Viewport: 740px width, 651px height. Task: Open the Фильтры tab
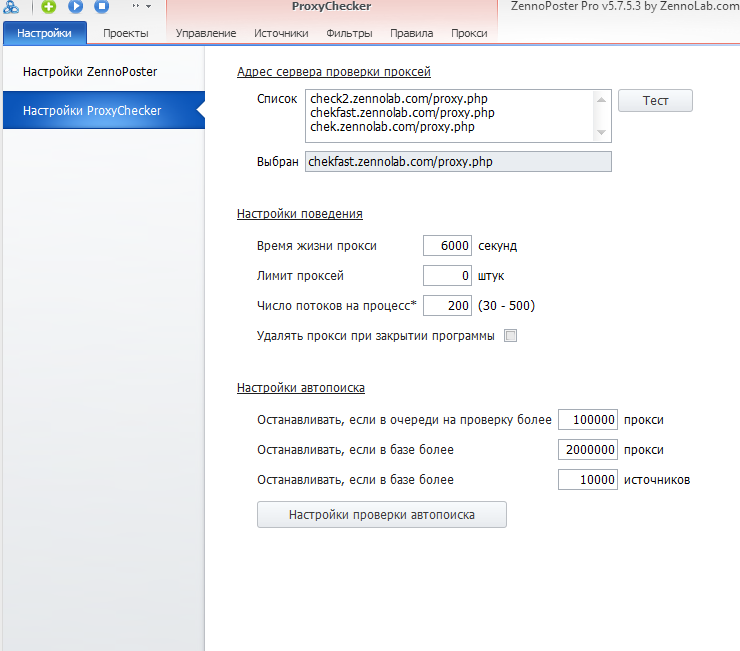click(349, 33)
